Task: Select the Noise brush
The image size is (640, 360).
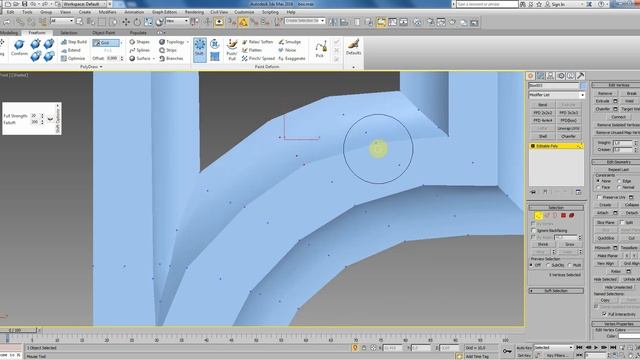Action: click(x=287, y=50)
